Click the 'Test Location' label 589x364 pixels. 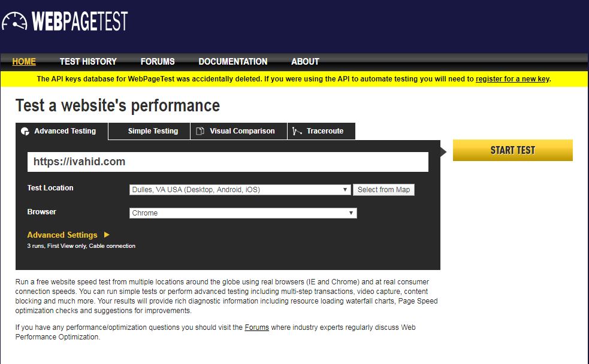(x=50, y=187)
